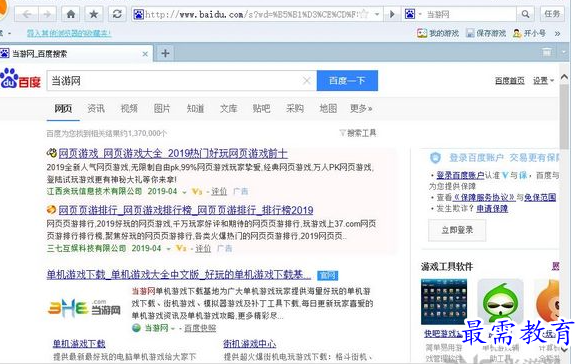Viewport: 583px width, 364px height.
Task: Expand the dropdown beside green 当游网 source
Action: (x=173, y=329)
